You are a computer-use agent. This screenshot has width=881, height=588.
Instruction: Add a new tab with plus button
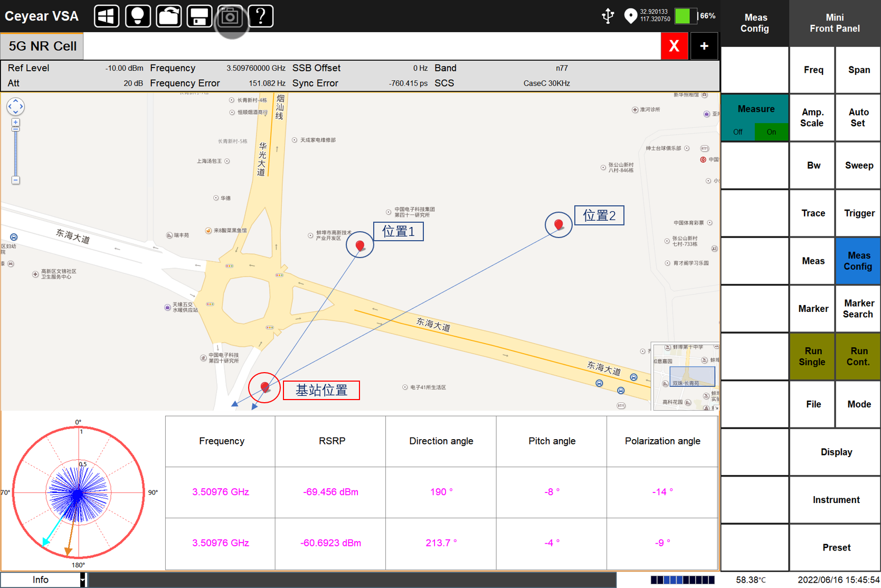pyautogui.click(x=704, y=46)
